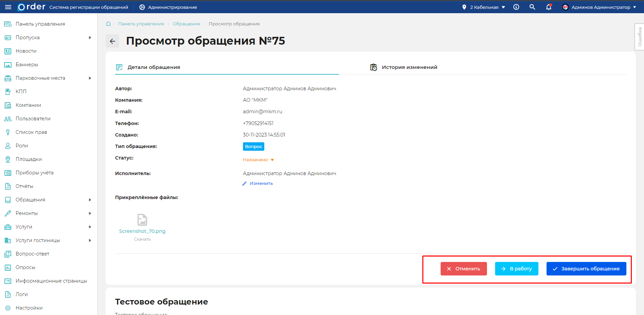Switch to История изменений tab

tap(409, 67)
